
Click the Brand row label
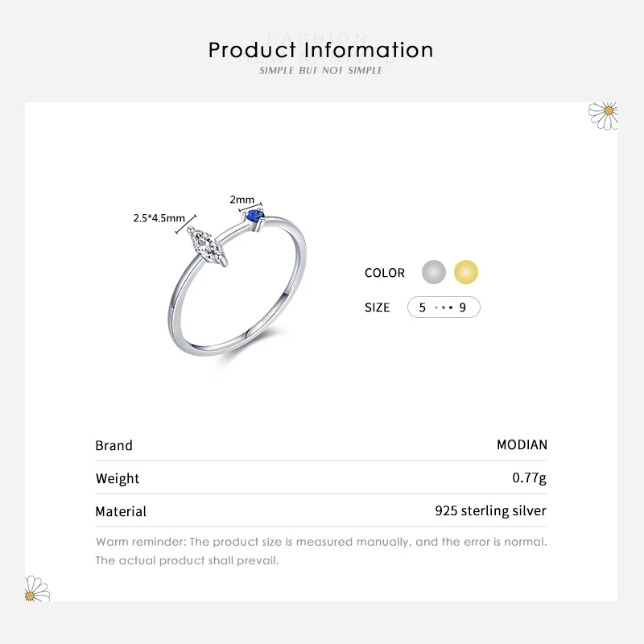pos(114,445)
